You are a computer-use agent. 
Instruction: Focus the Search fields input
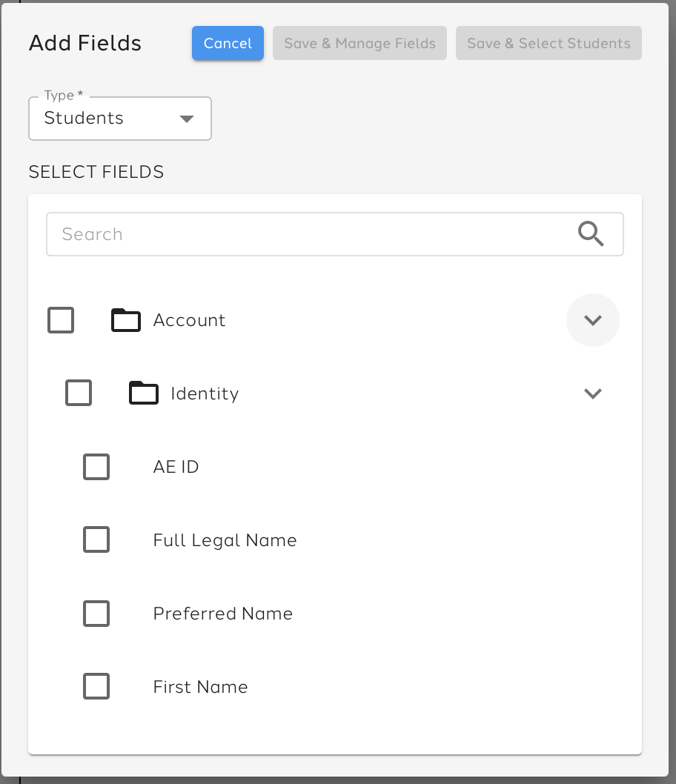click(311, 234)
